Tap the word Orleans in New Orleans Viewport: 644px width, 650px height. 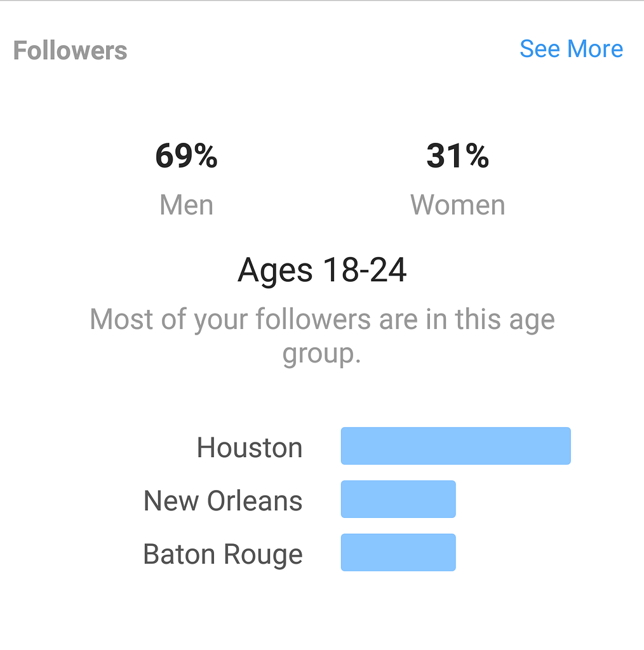pyautogui.click(x=254, y=500)
